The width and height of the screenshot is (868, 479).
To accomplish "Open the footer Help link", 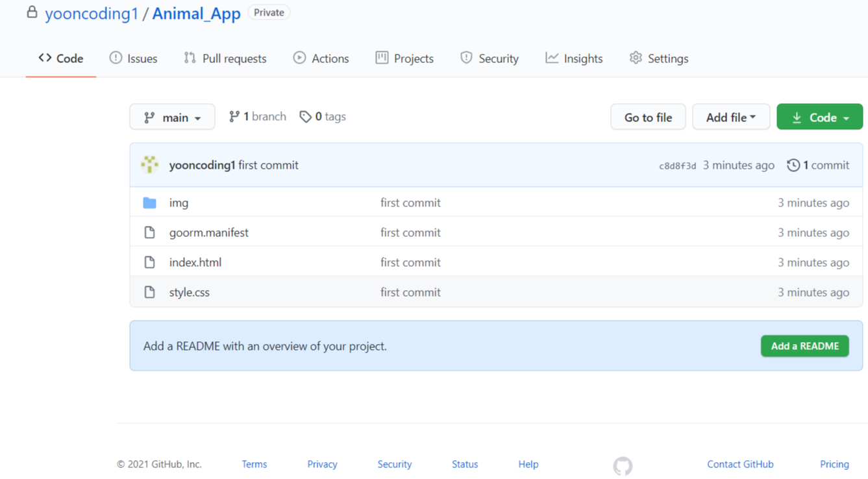I will pyautogui.click(x=528, y=464).
